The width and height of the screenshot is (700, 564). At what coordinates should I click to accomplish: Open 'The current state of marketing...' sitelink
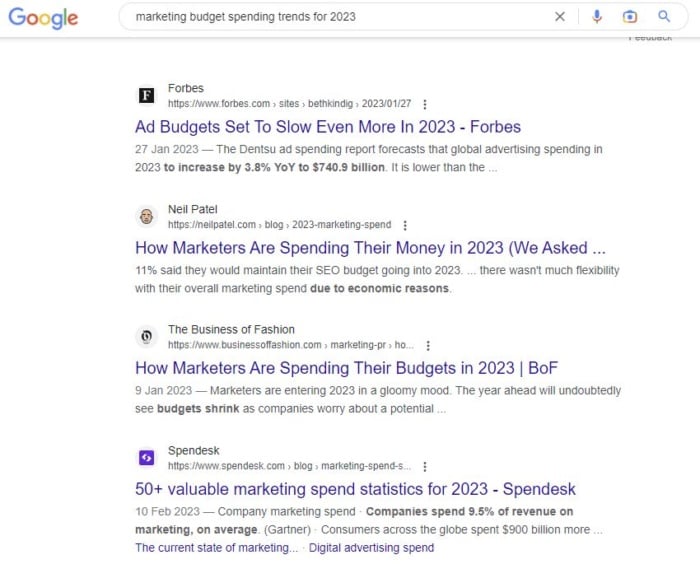pyautogui.click(x=217, y=547)
